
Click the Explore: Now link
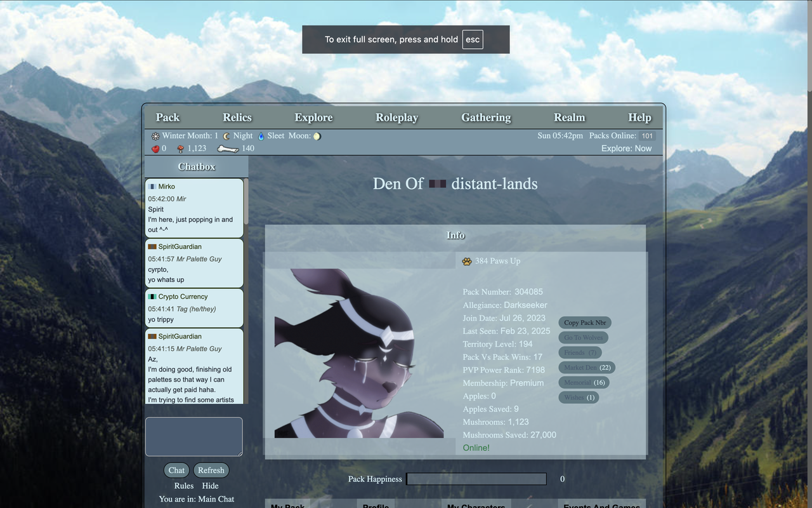coord(626,148)
